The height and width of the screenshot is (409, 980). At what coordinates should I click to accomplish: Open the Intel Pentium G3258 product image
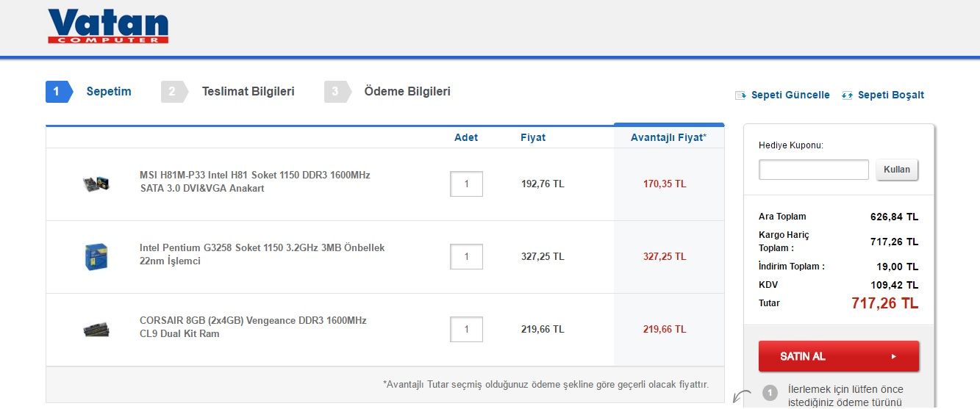point(96,256)
